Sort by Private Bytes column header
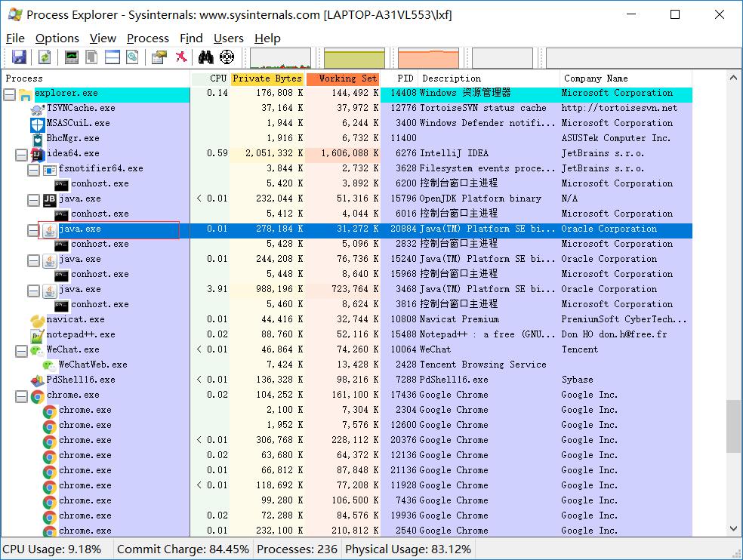Screen dimensions: 743x560 [267, 78]
